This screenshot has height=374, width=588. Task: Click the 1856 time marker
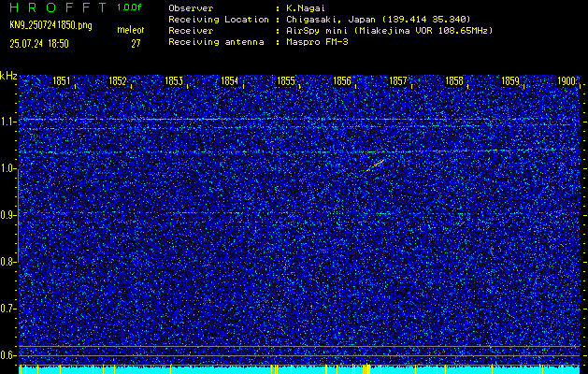pyautogui.click(x=342, y=81)
